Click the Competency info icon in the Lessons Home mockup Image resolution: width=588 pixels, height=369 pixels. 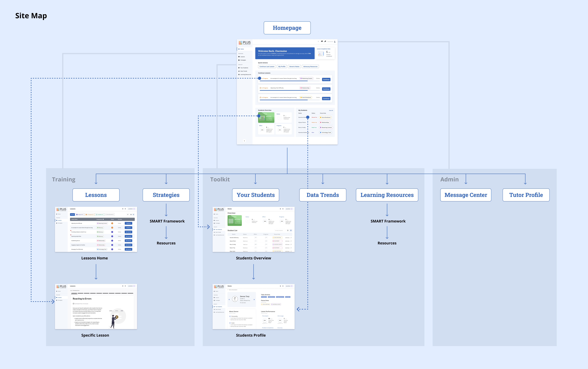click(103, 219)
